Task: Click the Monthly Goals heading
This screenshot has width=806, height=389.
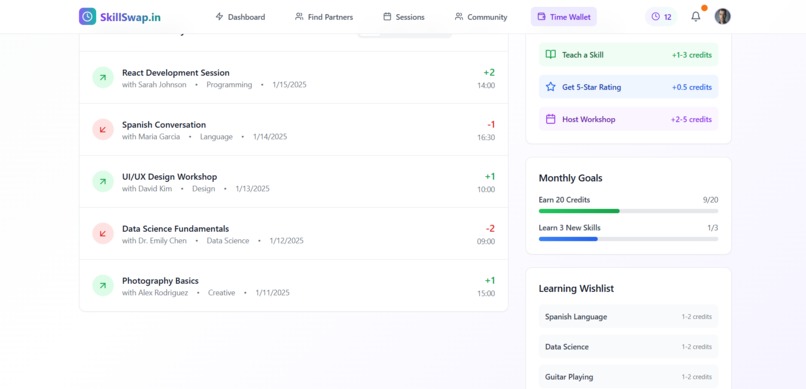Action: tap(571, 178)
